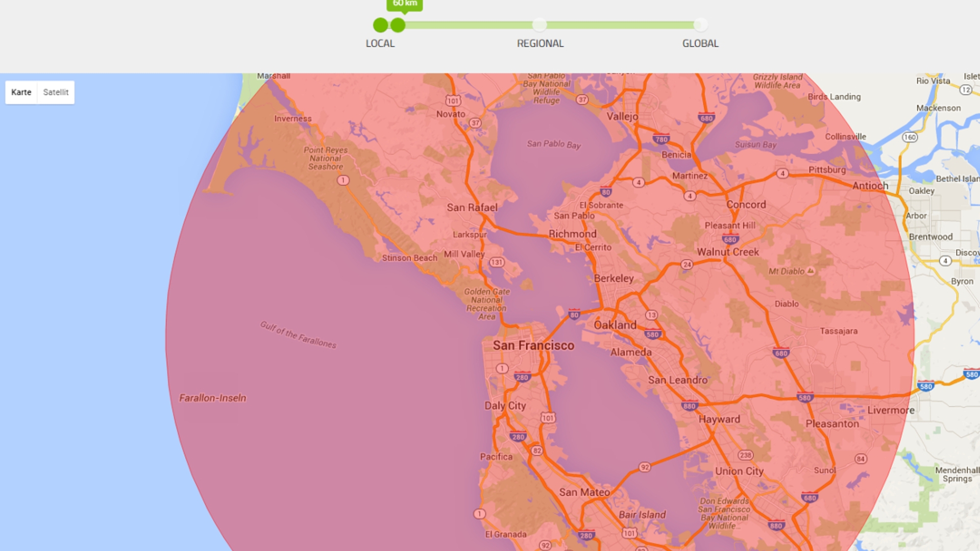Click Route 160 shield near Collinsville
Screen dimensions: 980x551
[910, 137]
